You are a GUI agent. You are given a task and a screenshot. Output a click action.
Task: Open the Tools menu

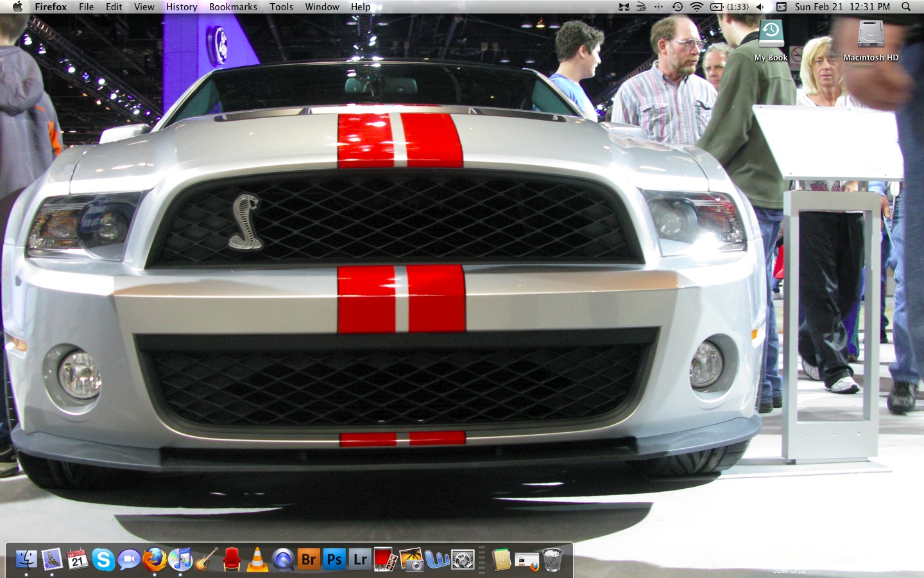pos(281,7)
